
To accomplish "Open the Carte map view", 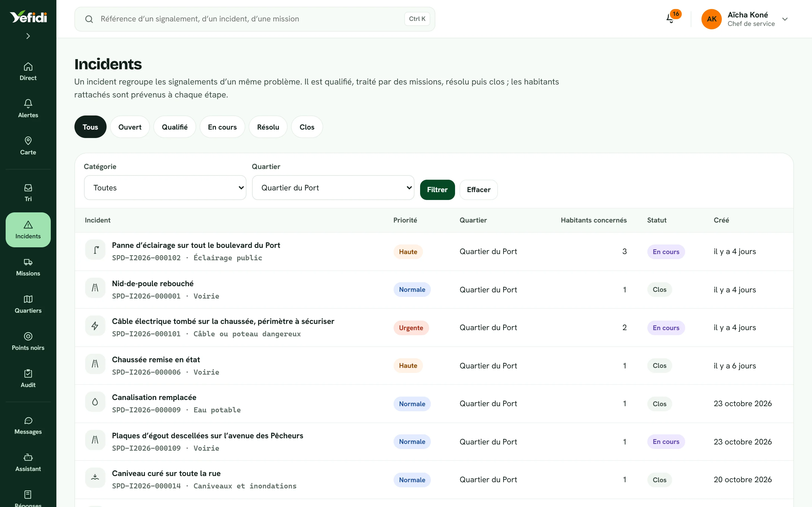I will point(28,146).
